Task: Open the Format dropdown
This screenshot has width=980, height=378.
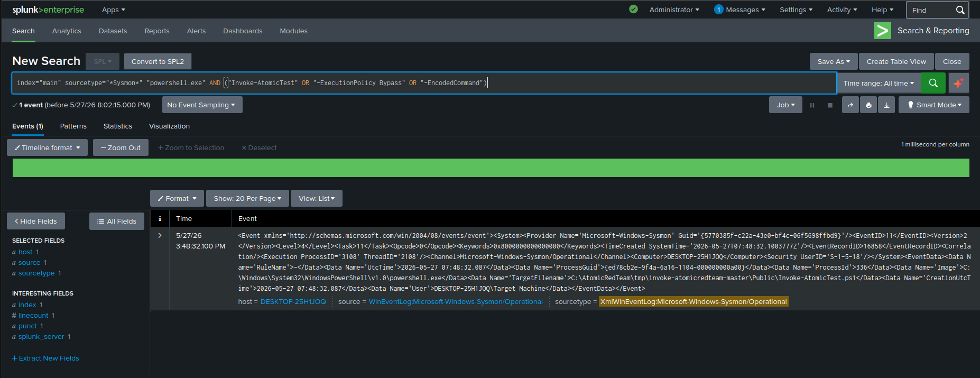Action: point(177,198)
